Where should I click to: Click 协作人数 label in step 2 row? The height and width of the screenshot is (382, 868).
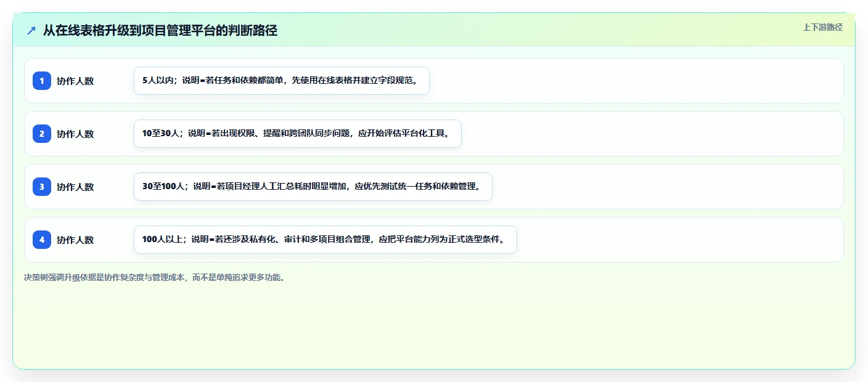tap(75, 134)
